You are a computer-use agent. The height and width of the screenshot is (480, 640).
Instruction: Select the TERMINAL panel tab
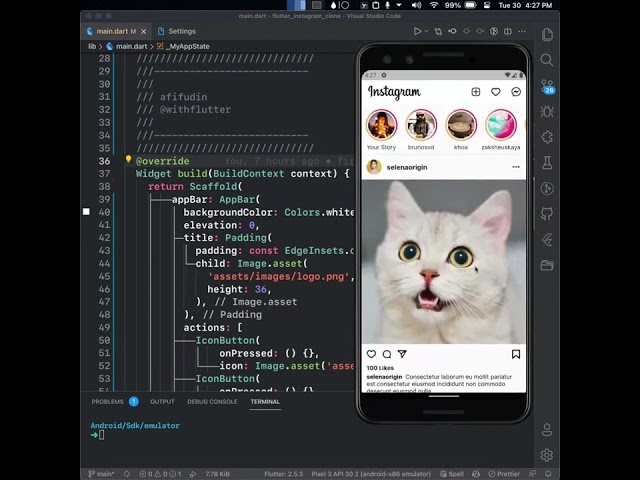point(265,402)
